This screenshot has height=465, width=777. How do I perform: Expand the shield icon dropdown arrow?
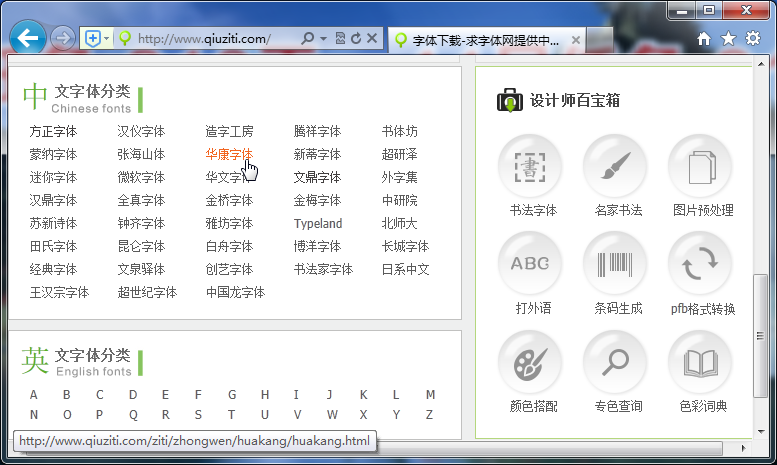click(x=107, y=38)
